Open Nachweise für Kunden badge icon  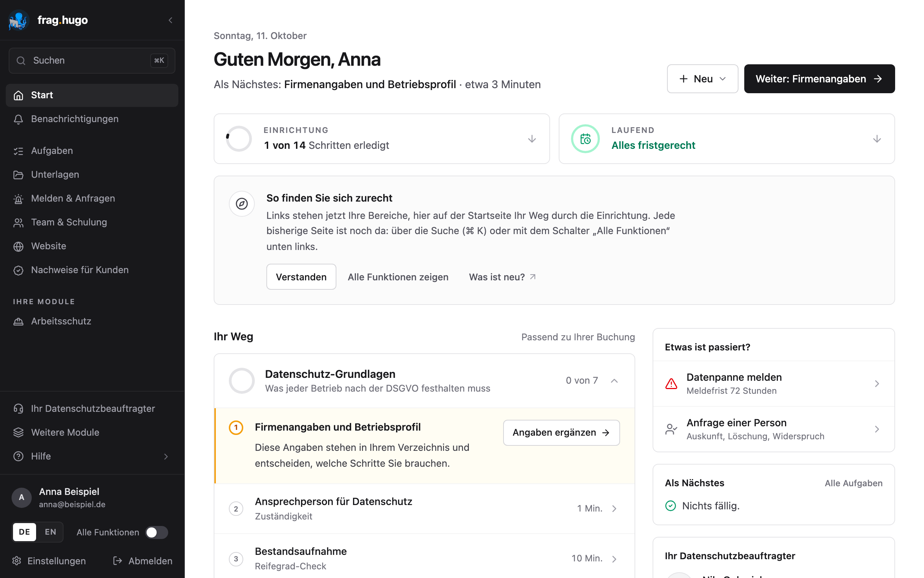[x=18, y=270]
